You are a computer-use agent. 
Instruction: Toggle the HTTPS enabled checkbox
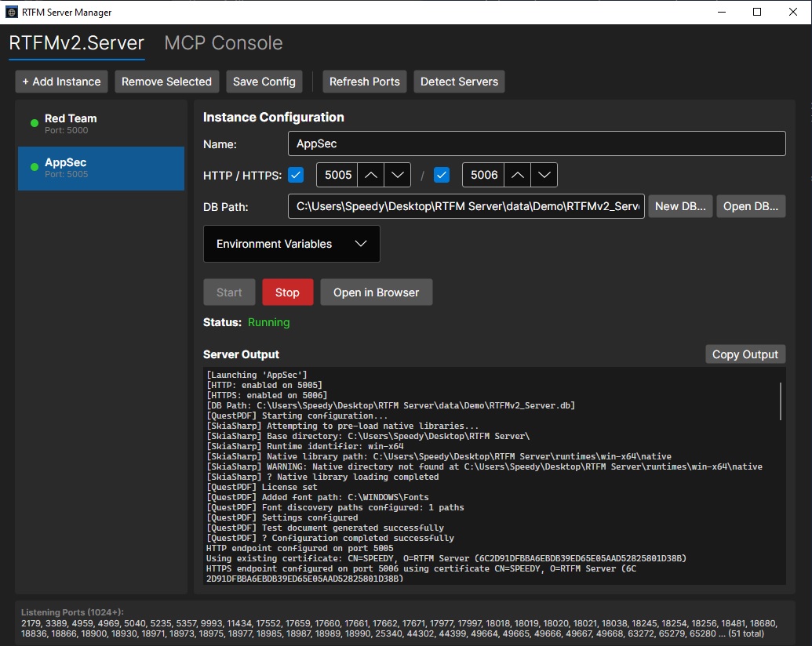tap(442, 175)
